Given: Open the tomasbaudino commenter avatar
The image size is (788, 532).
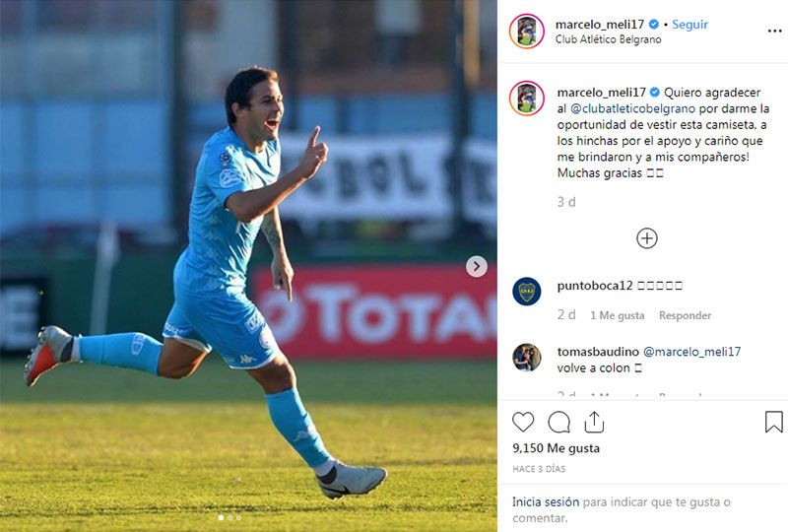Looking at the screenshot, I should [527, 357].
